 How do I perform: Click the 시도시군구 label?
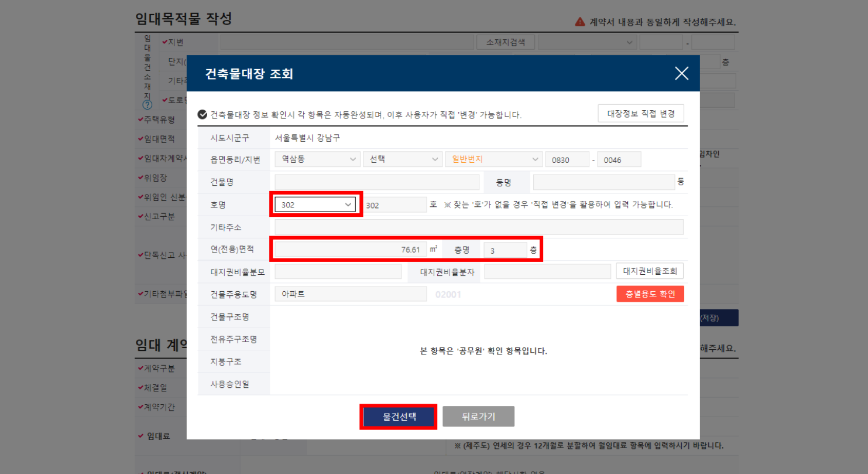pos(230,138)
